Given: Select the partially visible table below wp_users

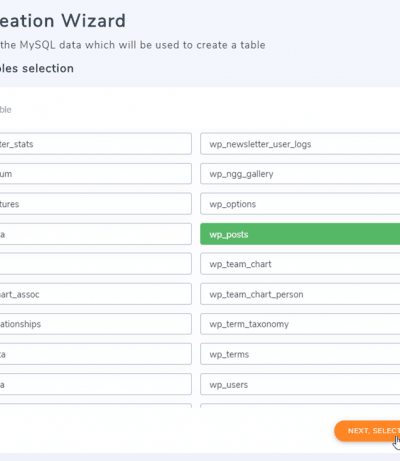Looking at the screenshot, I should pyautogui.click(x=300, y=406).
